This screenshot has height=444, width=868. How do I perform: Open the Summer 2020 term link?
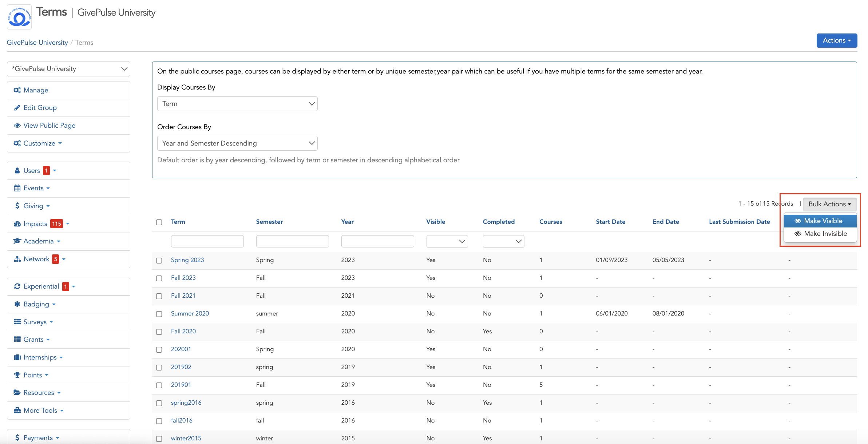click(x=190, y=313)
